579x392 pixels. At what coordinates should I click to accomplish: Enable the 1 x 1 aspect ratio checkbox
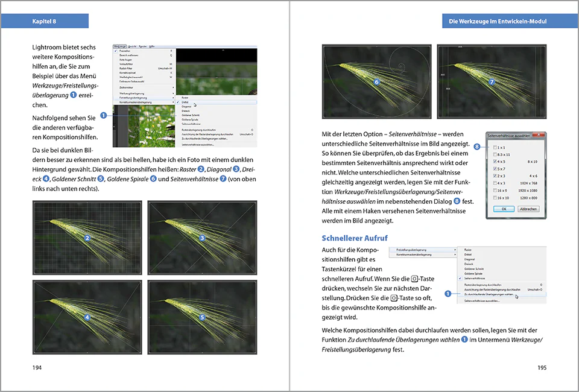point(495,147)
